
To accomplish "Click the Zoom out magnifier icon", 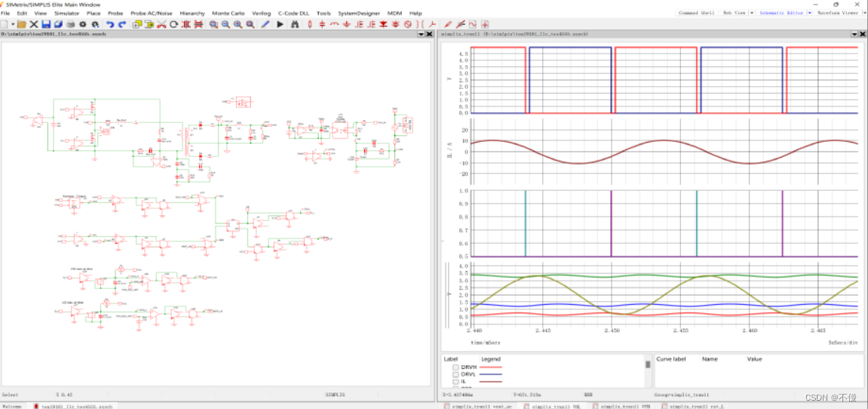I will click(225, 24).
